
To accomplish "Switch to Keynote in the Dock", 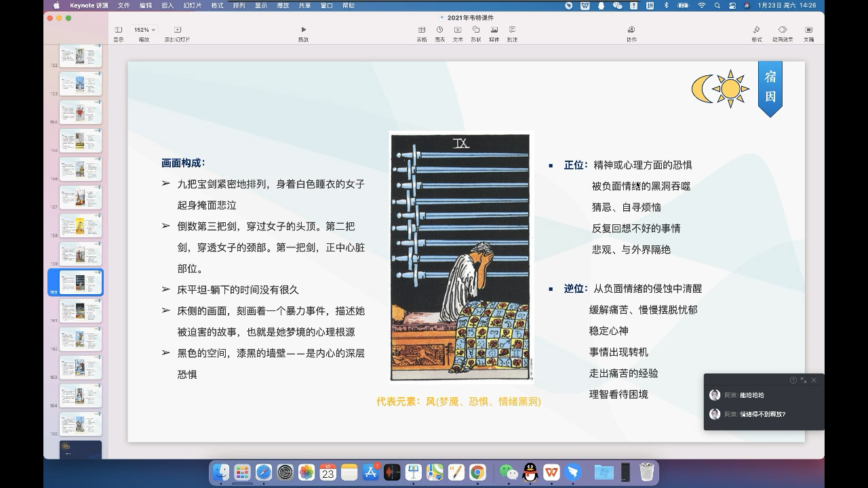I will (414, 472).
